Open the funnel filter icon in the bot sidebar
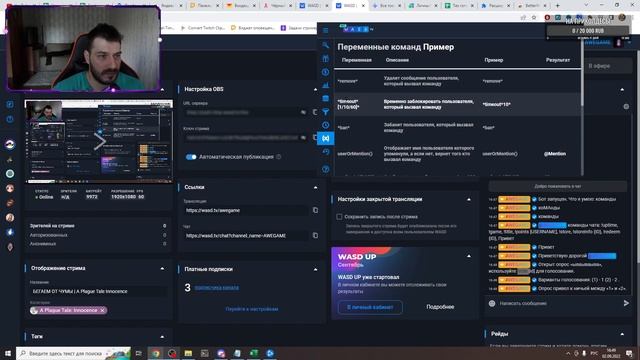 (325, 111)
